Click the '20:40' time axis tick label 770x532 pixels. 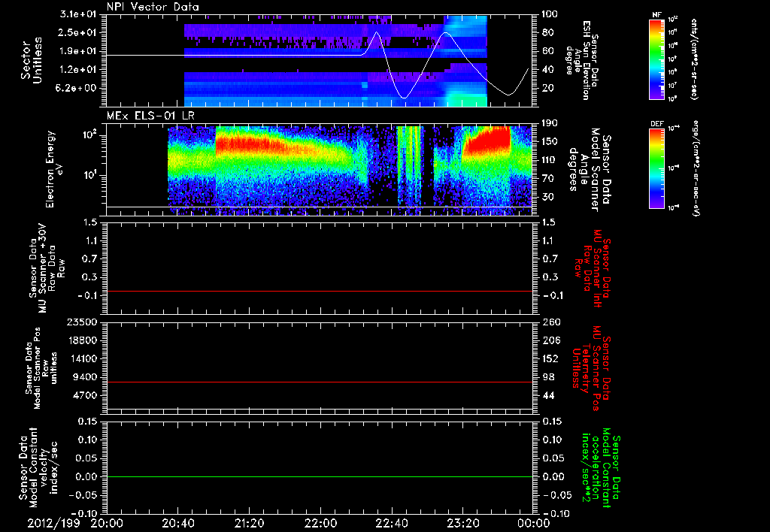178,523
